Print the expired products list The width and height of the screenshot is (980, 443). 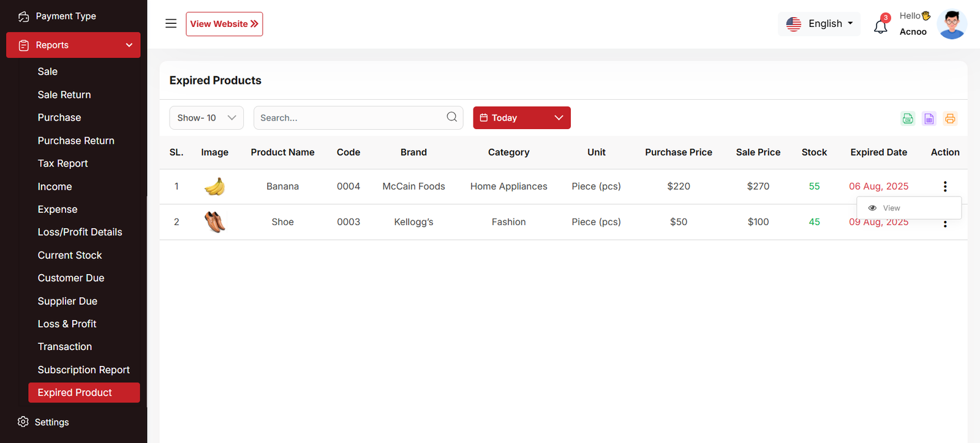(950, 119)
